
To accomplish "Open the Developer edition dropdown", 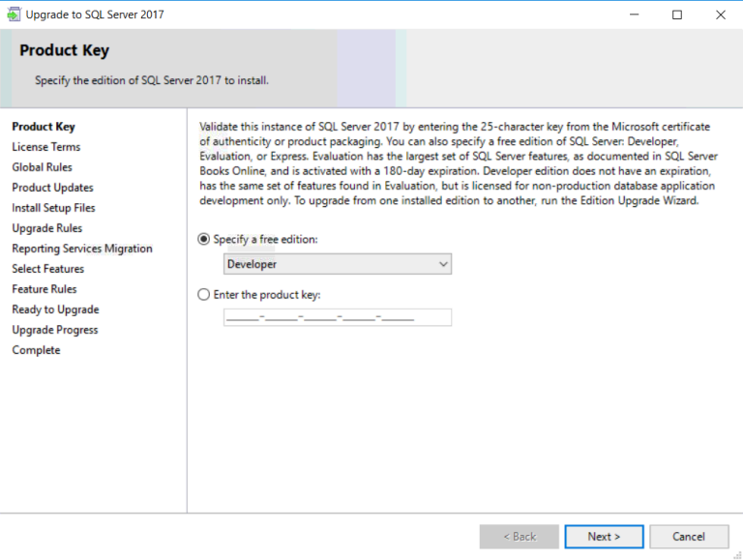I will [337, 264].
